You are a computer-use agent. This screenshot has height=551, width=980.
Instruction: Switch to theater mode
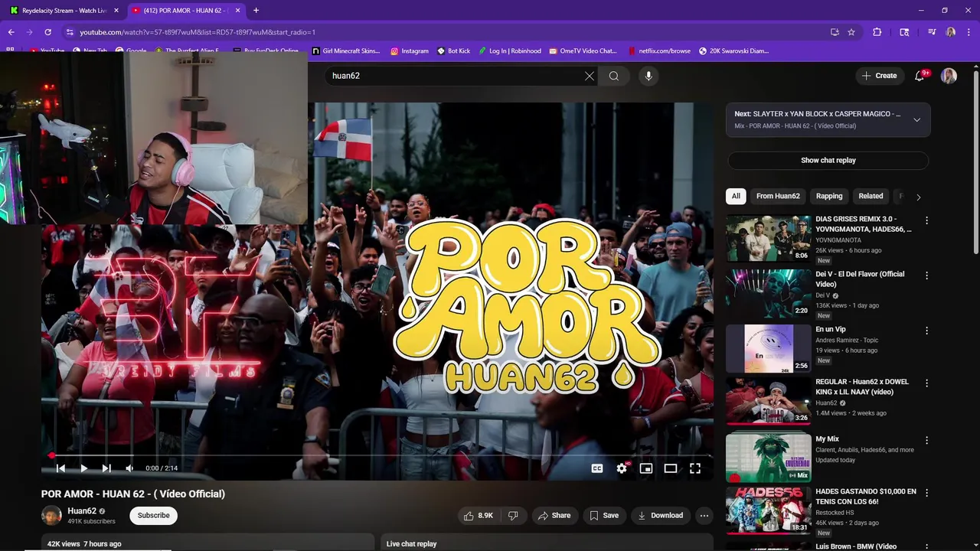click(671, 468)
